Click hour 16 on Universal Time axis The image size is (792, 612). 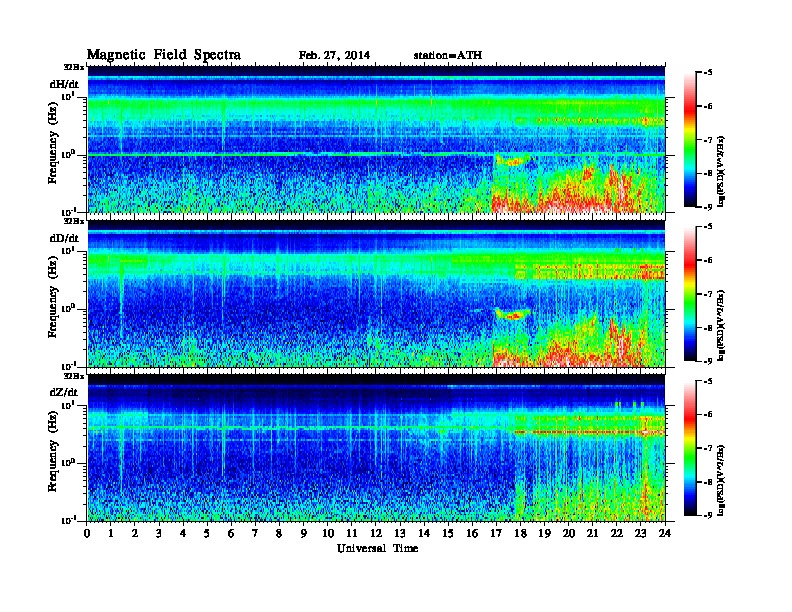[x=472, y=533]
